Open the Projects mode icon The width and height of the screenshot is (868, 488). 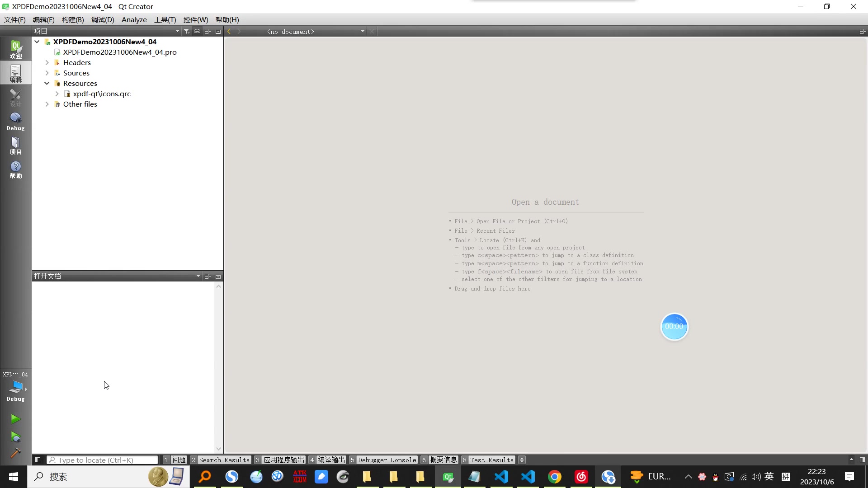click(x=16, y=145)
